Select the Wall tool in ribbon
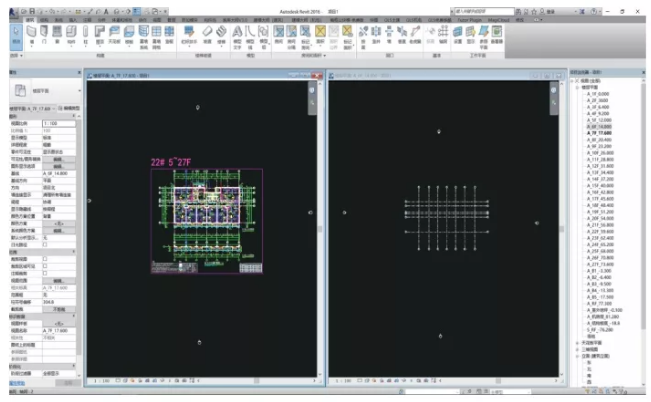 click(33, 33)
